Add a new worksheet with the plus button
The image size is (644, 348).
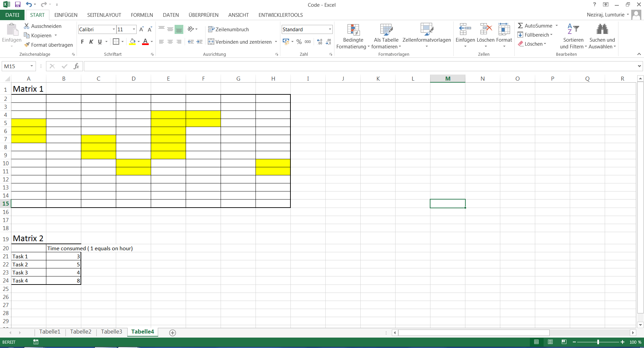(x=173, y=333)
